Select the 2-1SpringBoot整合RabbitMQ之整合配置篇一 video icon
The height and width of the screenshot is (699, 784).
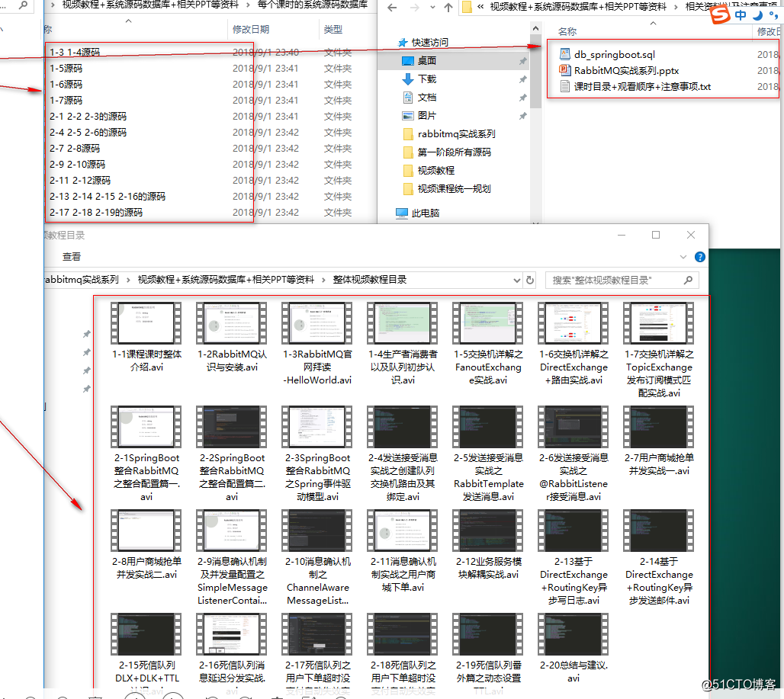click(146, 427)
